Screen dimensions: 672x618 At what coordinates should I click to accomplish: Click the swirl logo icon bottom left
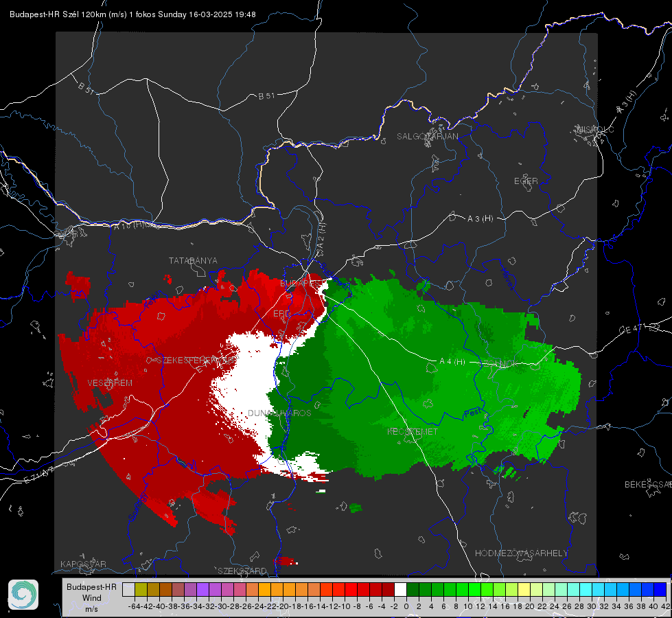click(x=23, y=595)
